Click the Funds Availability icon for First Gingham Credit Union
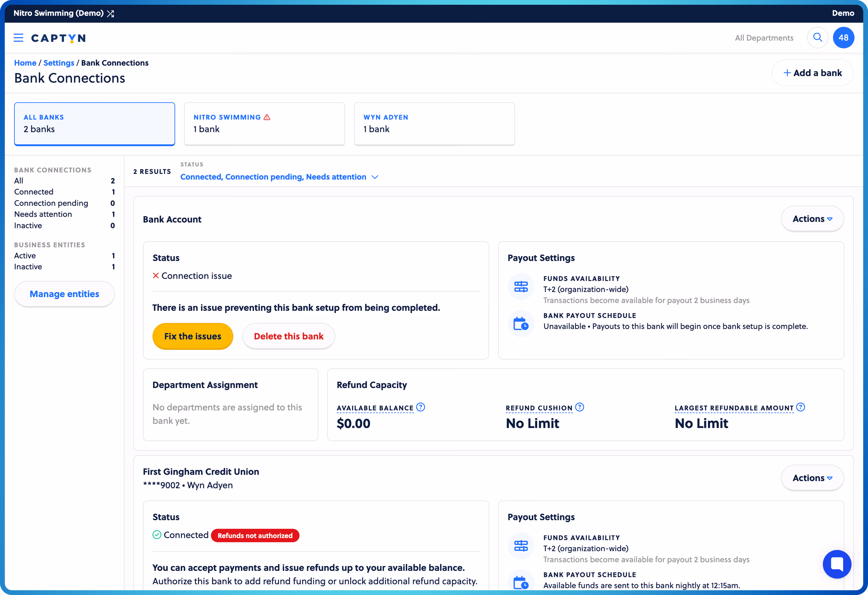 [521, 546]
